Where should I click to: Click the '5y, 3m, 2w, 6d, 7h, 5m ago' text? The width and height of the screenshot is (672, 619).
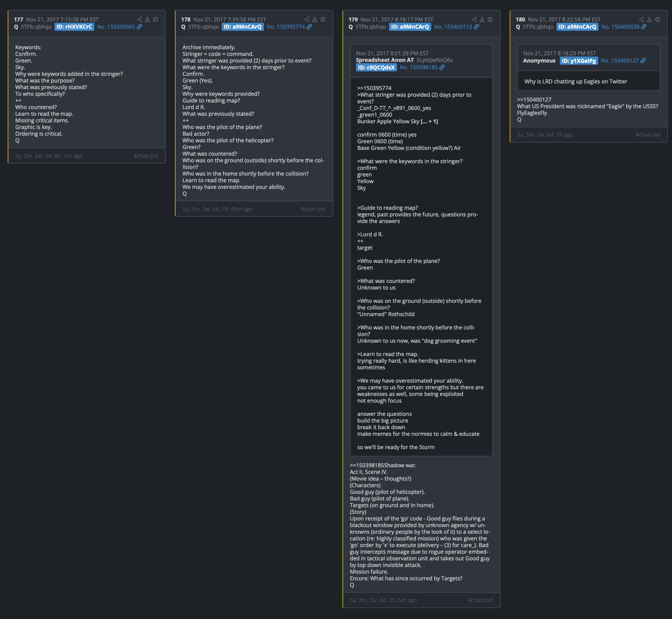pos(383,600)
